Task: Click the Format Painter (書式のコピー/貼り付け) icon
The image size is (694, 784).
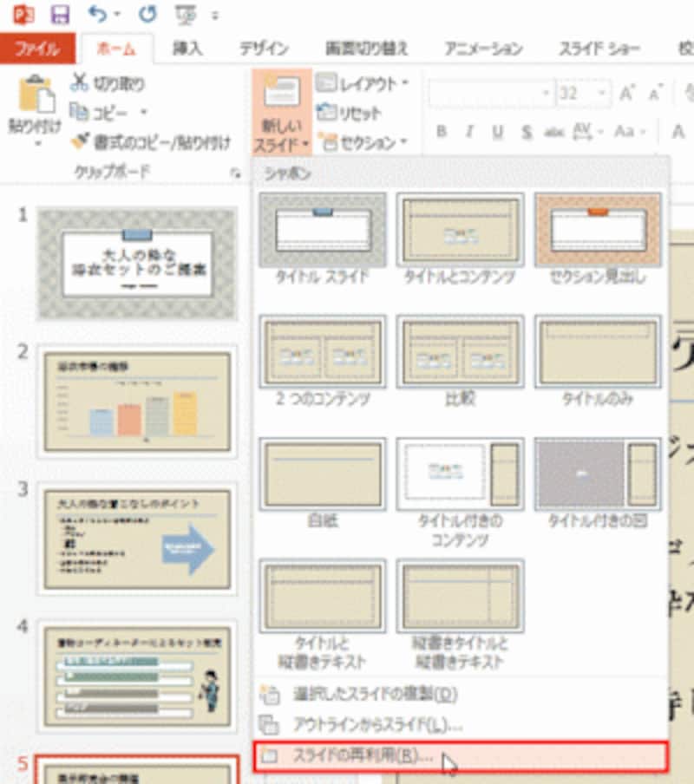Action: 80,141
